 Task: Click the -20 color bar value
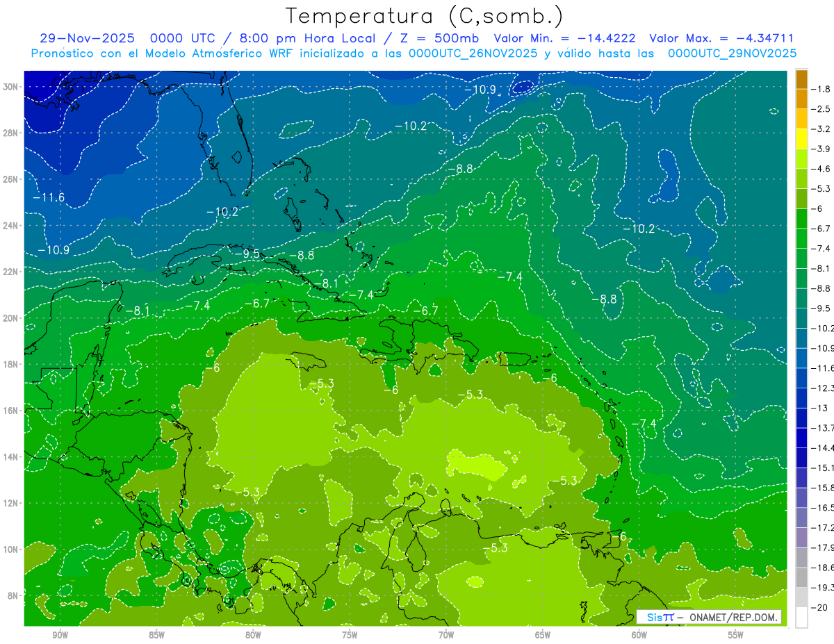pos(820,607)
